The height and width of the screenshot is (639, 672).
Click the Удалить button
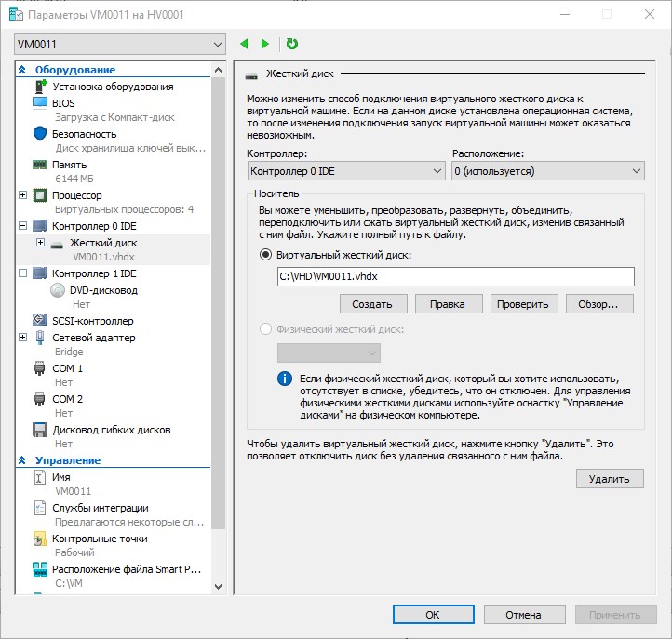[x=610, y=479]
